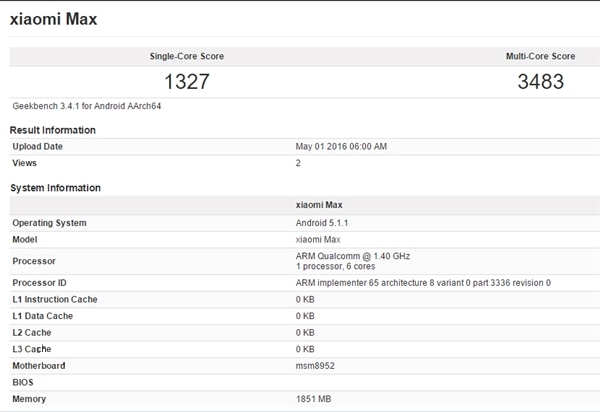Select 'xiaomi Max' table column header
This screenshot has width=600, height=412.
pos(319,205)
